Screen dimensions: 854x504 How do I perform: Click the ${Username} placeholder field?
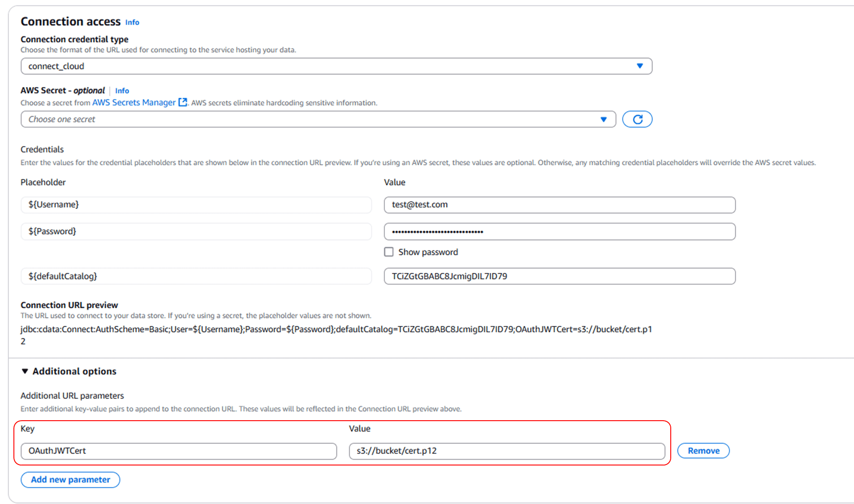[196, 205]
